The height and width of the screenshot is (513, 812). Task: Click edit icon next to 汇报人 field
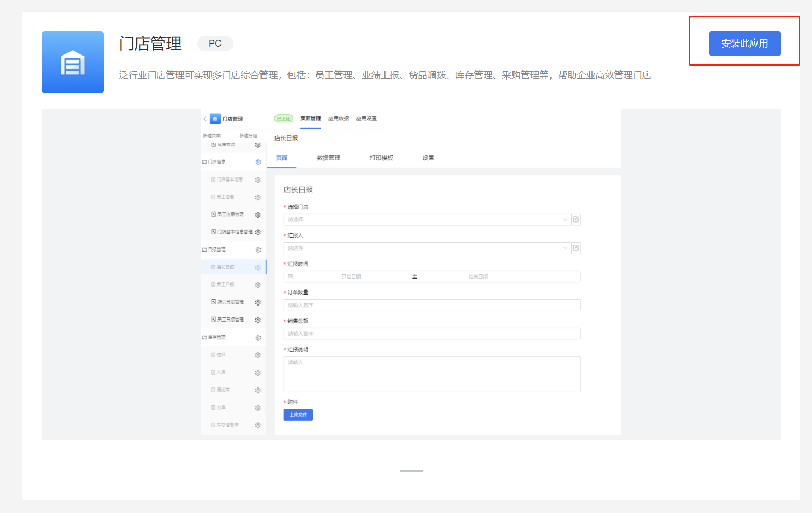click(x=576, y=248)
